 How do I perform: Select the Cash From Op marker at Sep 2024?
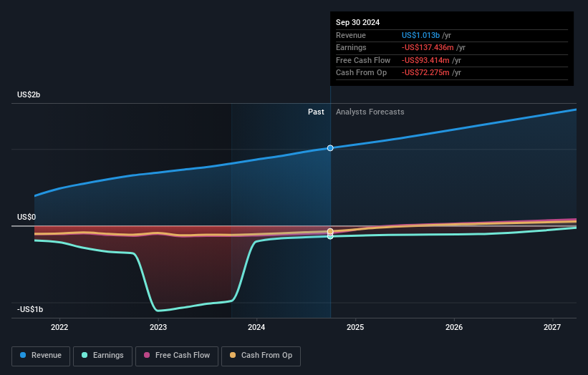click(330, 231)
